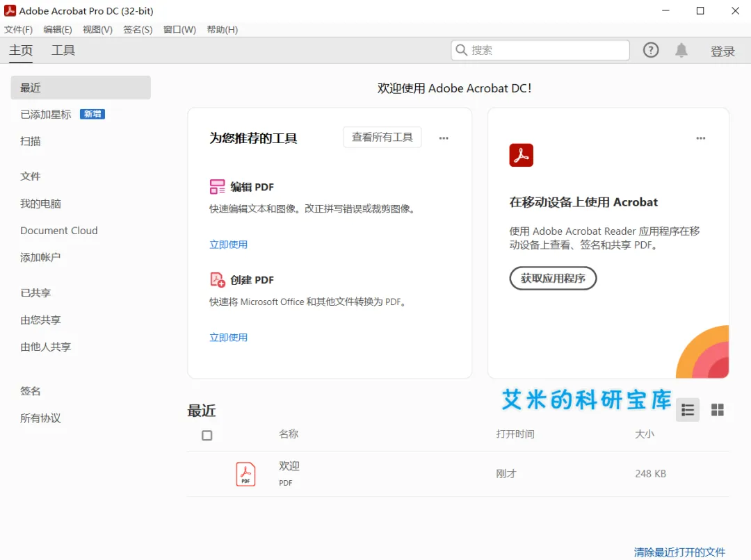
Task: Open options menu for mobile Acrobat card
Action: (701, 138)
